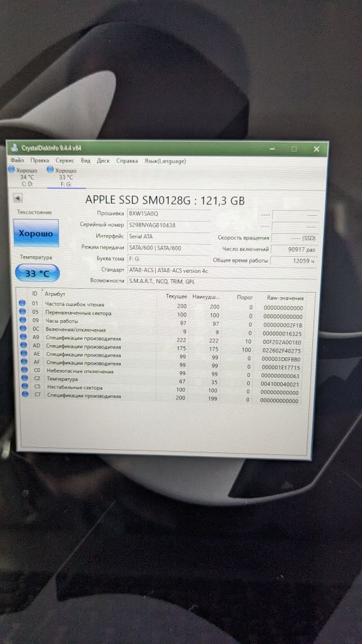Click the Raw-значения column header
The width and height of the screenshot is (362, 644).
tap(285, 298)
